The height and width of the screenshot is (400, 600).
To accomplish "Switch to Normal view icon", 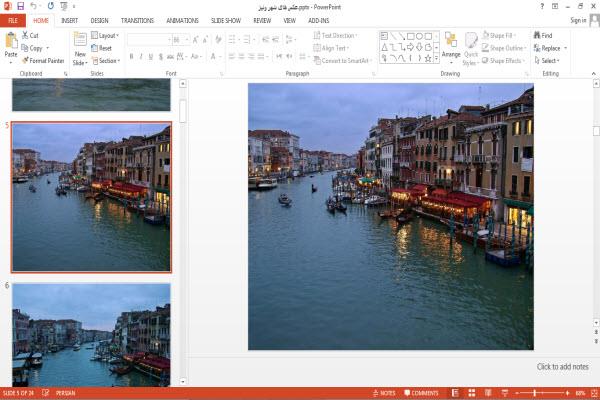I will click(x=455, y=393).
